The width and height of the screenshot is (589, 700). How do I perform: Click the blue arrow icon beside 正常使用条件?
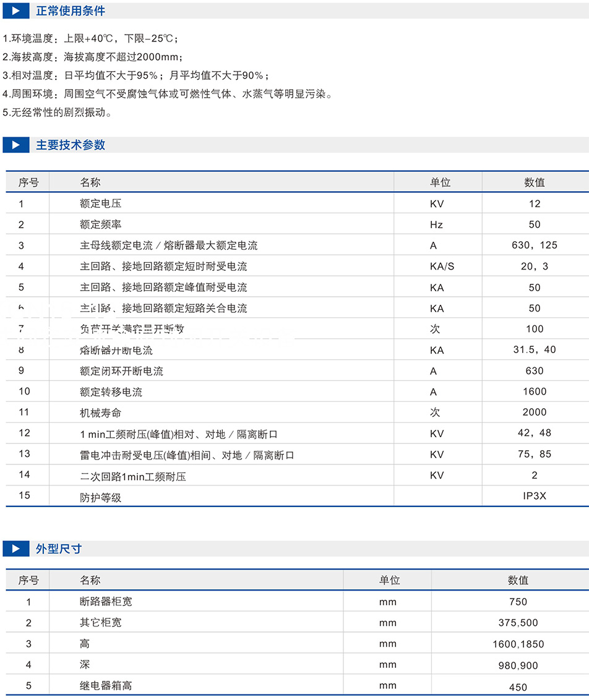(x=15, y=11)
